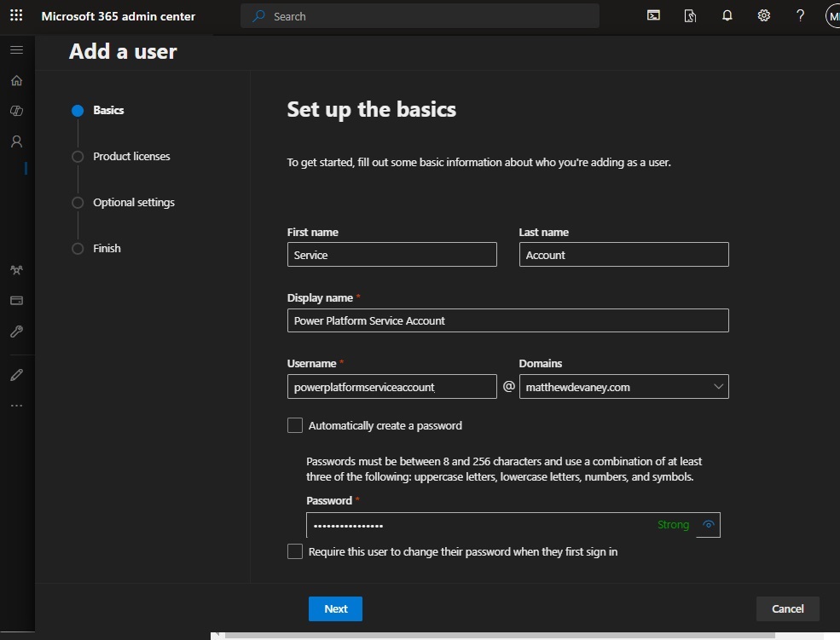
Task: Select the Product licenses step
Action: pyautogui.click(x=131, y=156)
